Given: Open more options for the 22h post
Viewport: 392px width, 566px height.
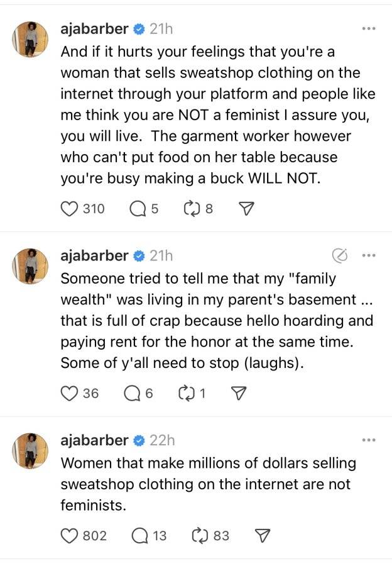Looking at the screenshot, I should point(369,440).
